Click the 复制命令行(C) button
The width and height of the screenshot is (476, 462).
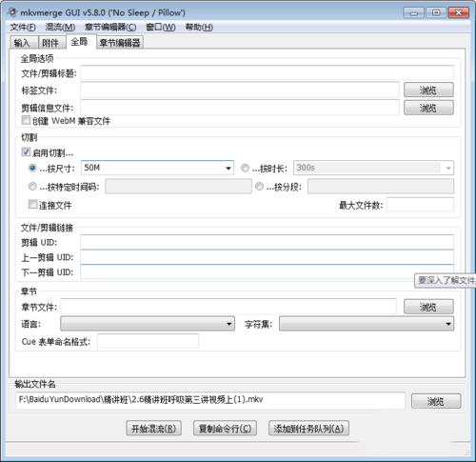[x=225, y=429]
